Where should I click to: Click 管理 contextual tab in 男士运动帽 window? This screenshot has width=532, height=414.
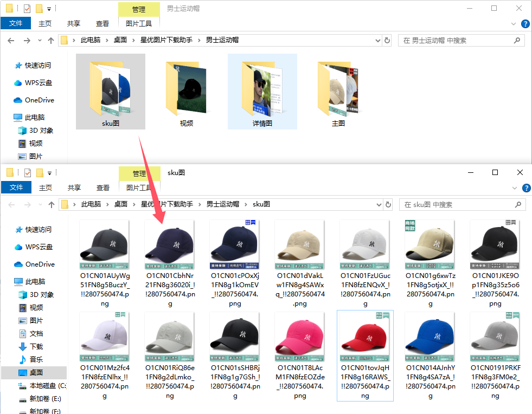pyautogui.click(x=139, y=10)
